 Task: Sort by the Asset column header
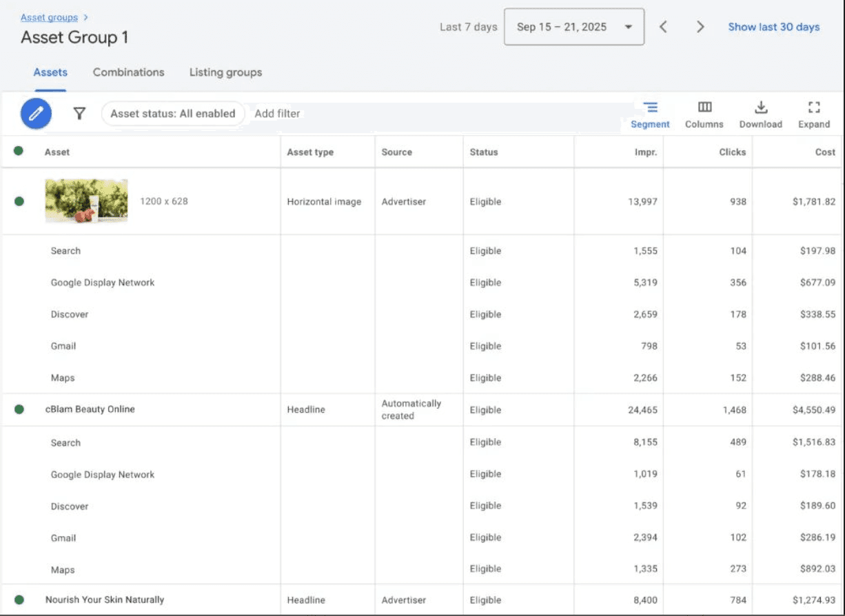(x=57, y=152)
